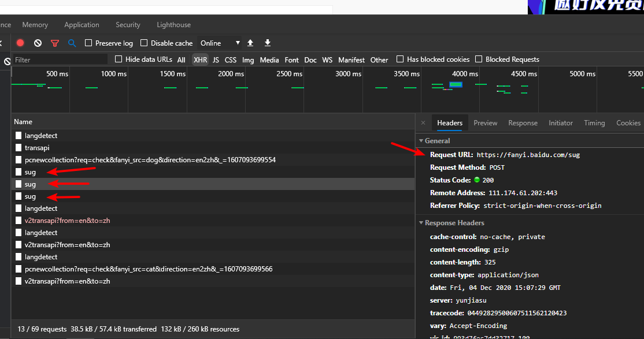The image size is (644, 339).
Task: Open the Response tab
Action: [523, 122]
